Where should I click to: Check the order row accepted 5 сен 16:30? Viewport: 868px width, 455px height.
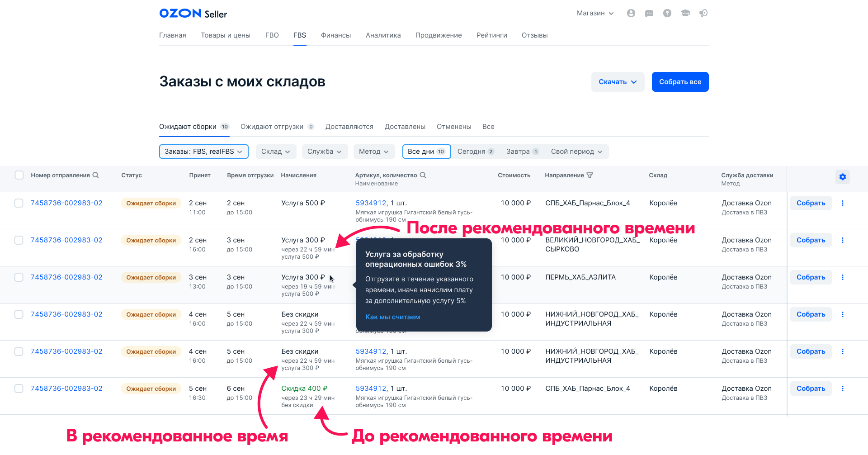(x=19, y=389)
